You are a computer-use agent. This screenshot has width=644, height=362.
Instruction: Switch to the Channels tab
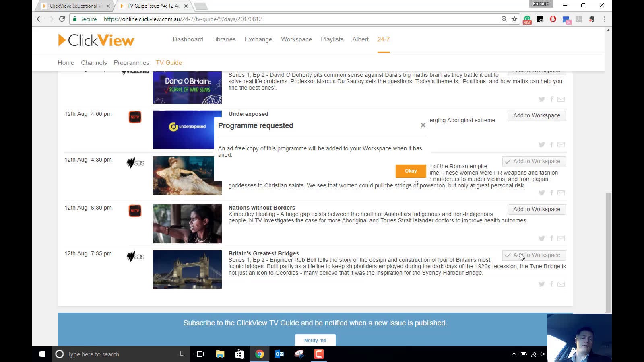(x=94, y=63)
